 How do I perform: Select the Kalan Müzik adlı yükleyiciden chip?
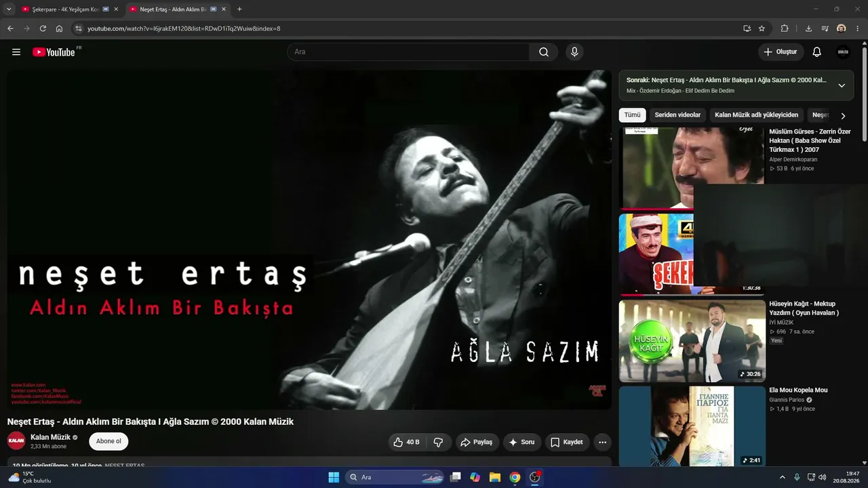click(x=756, y=115)
